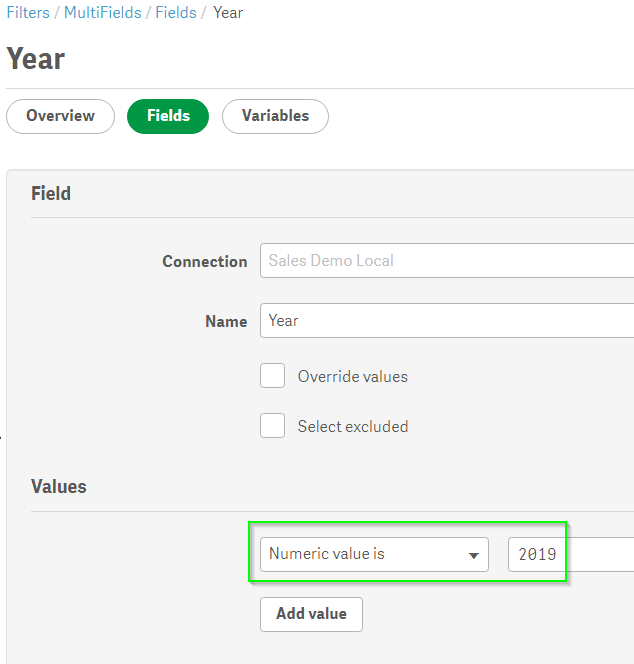The height and width of the screenshot is (664, 634).
Task: Open the Variables tab
Action: coord(275,116)
